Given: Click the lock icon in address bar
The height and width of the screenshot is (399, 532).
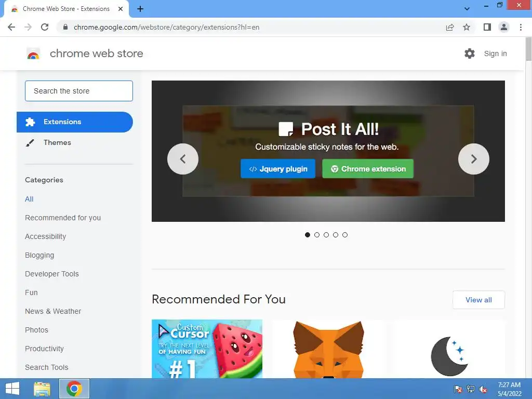Looking at the screenshot, I should pyautogui.click(x=65, y=27).
